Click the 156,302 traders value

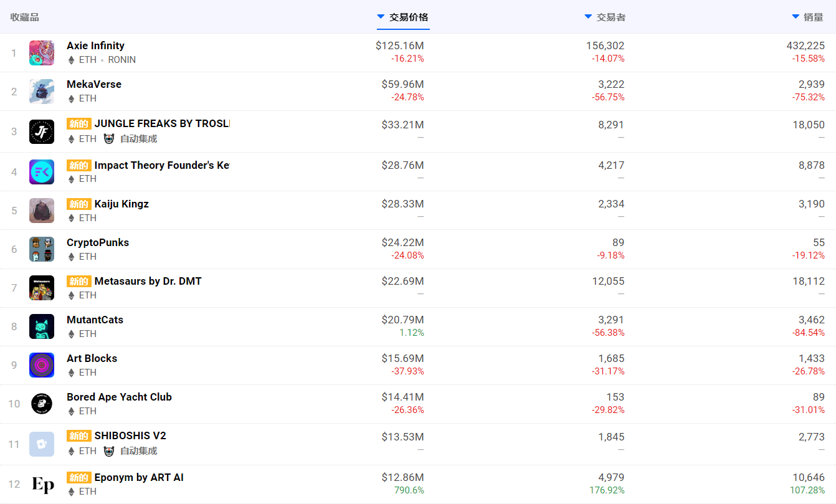point(606,45)
